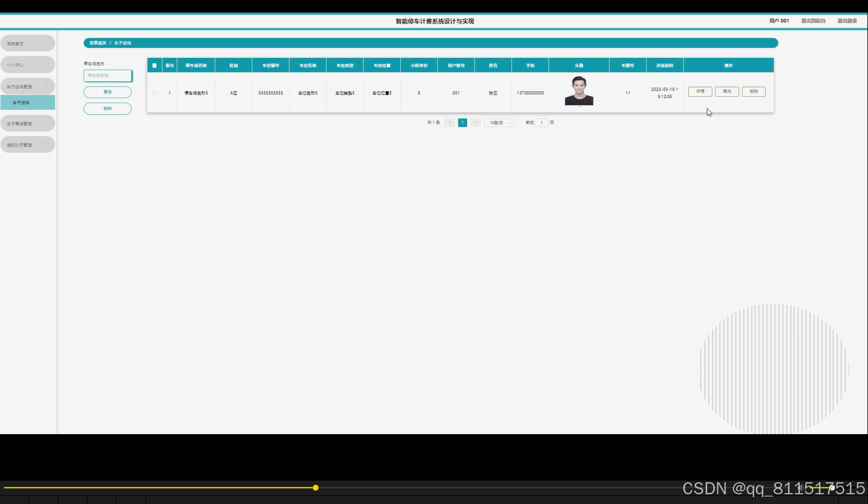Image resolution: width=868 pixels, height=504 pixels.
Task: Click 系统首页 in the breadcrumb bar
Action: [x=98, y=43]
